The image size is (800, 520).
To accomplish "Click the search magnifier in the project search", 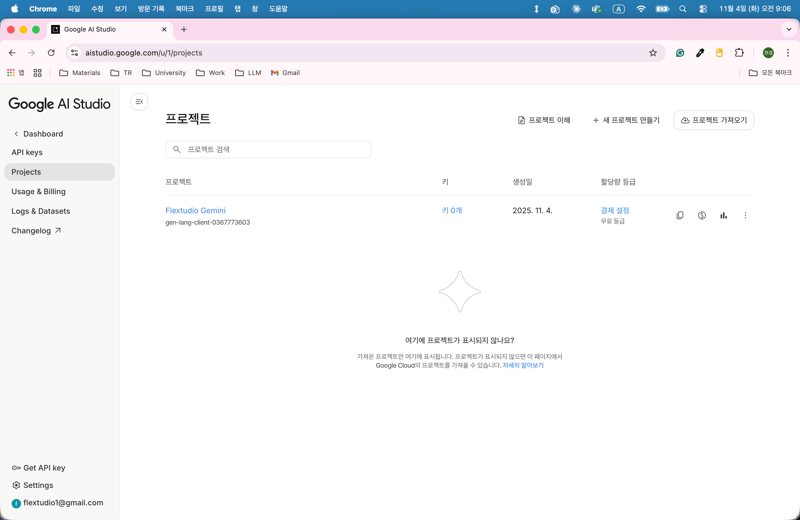I will (x=177, y=150).
